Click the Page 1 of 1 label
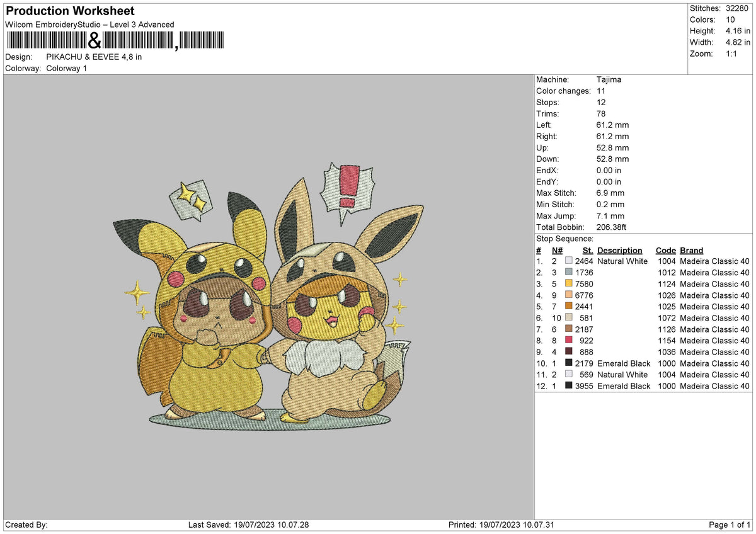 click(731, 525)
